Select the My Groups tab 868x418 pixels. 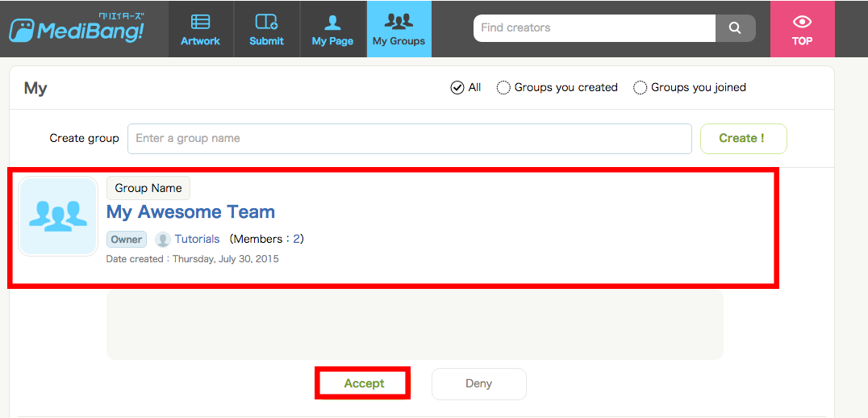click(399, 29)
